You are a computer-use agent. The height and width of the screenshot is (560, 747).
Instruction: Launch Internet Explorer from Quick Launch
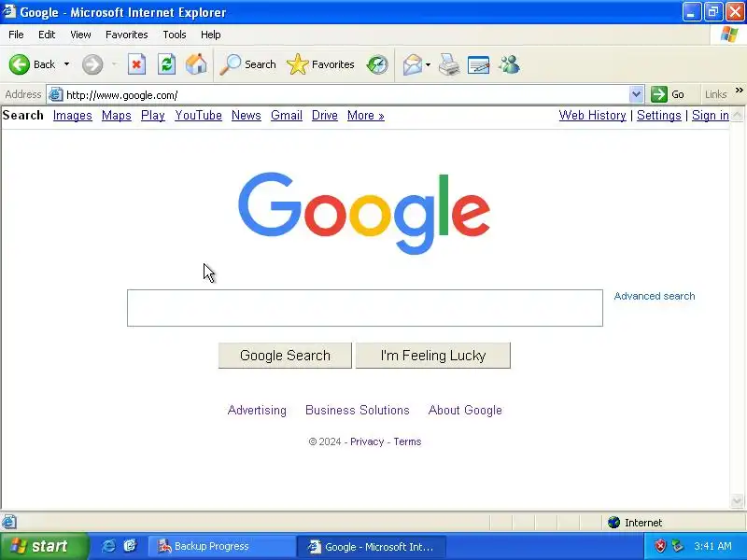pos(108,546)
